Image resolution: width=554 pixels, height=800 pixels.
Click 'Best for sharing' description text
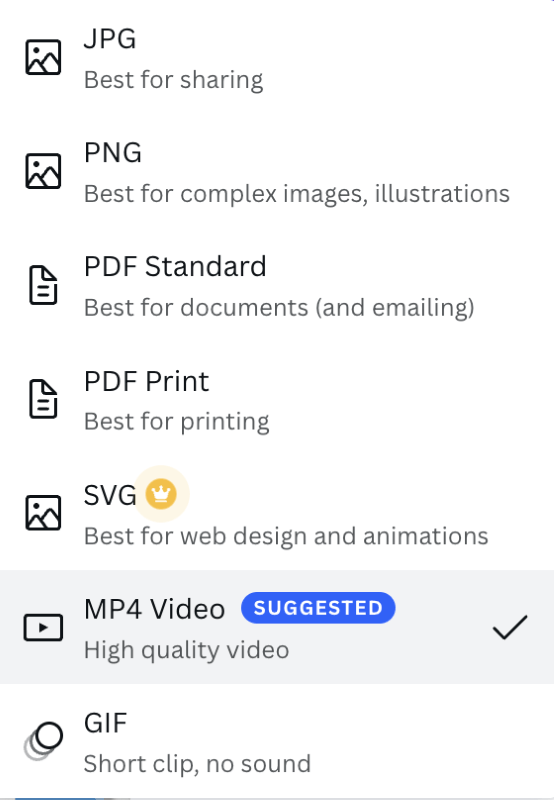point(173,80)
